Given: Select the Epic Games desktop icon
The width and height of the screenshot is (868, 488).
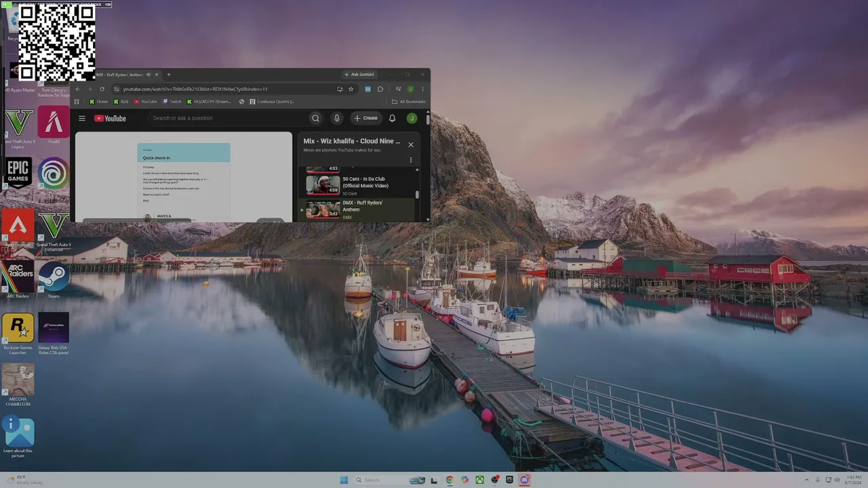Looking at the screenshot, I should (18, 176).
